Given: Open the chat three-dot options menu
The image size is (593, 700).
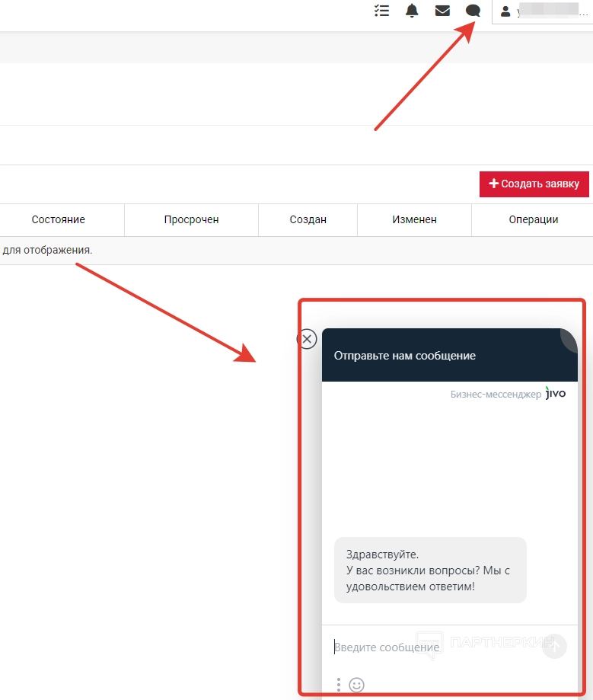Looking at the screenshot, I should point(339,684).
